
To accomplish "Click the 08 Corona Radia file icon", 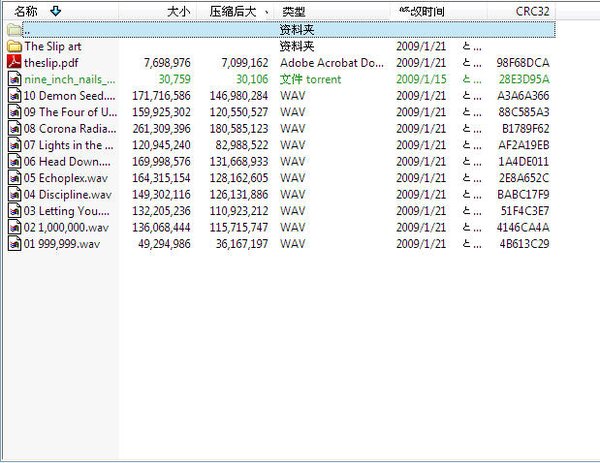I will click(15, 129).
